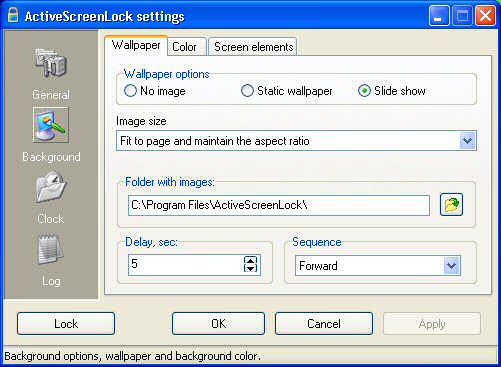Close the settings window with X

pyautogui.click(x=485, y=16)
